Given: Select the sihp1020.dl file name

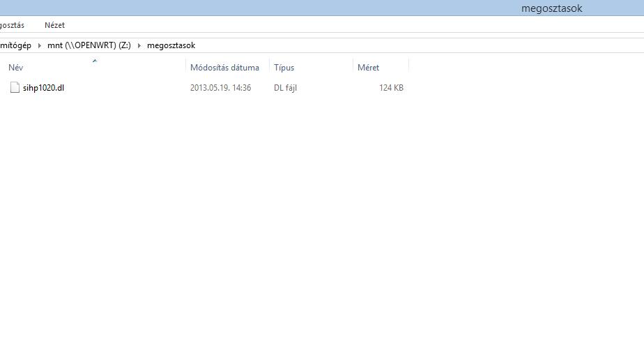Looking at the screenshot, I should [x=43, y=87].
